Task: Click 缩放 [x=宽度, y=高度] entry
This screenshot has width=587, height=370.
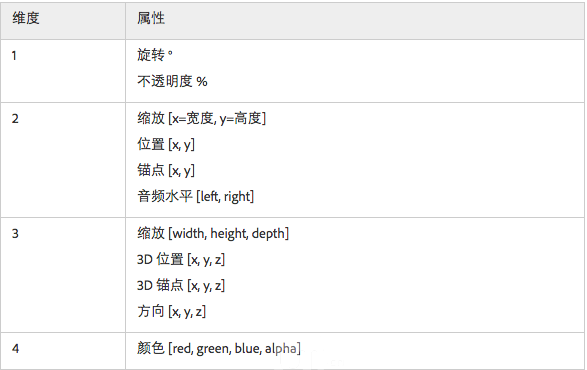Action: click(x=201, y=118)
